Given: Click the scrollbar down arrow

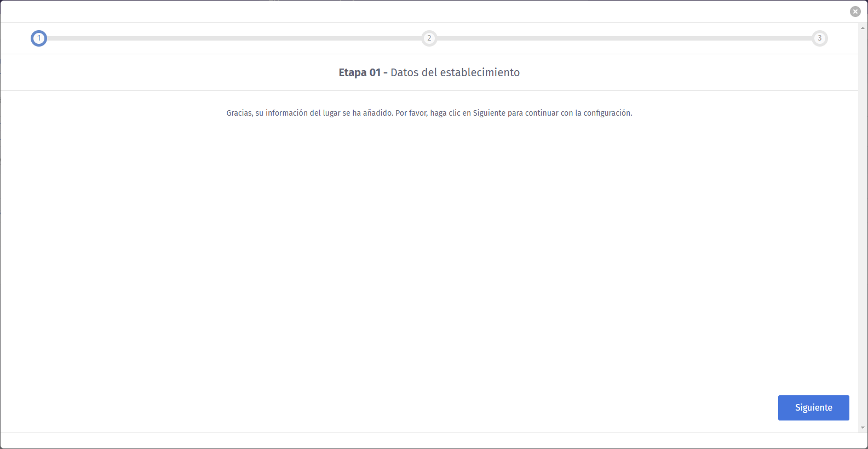Looking at the screenshot, I should coord(863,428).
